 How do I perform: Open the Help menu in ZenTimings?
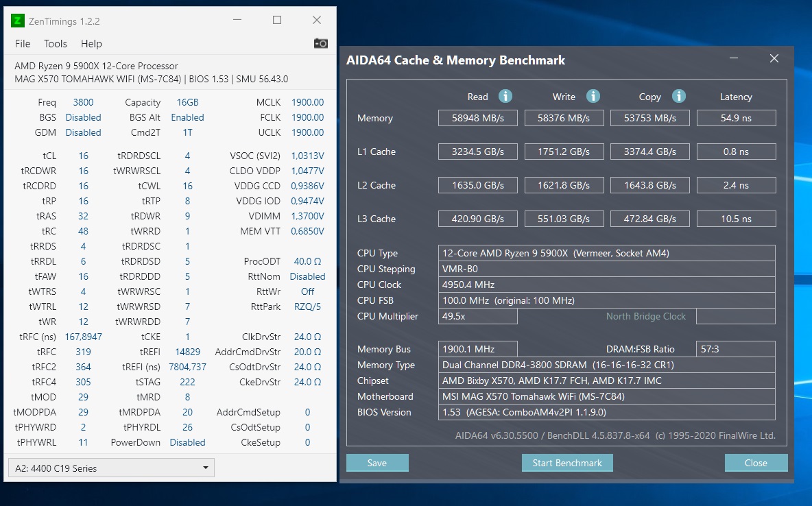pyautogui.click(x=91, y=44)
